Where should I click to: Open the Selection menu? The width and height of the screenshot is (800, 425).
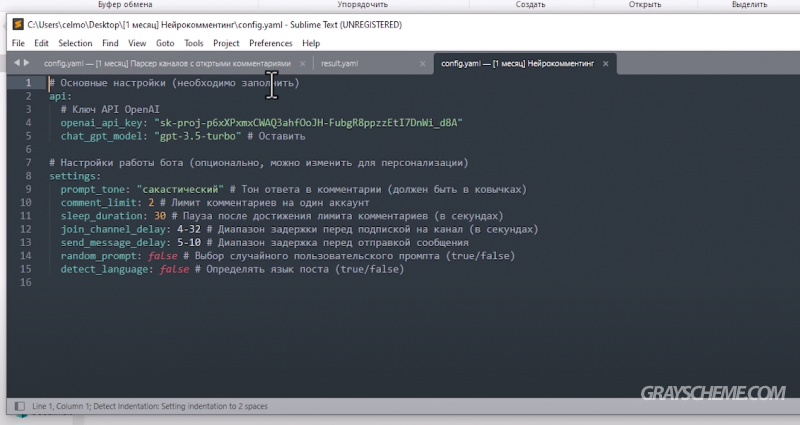point(75,43)
